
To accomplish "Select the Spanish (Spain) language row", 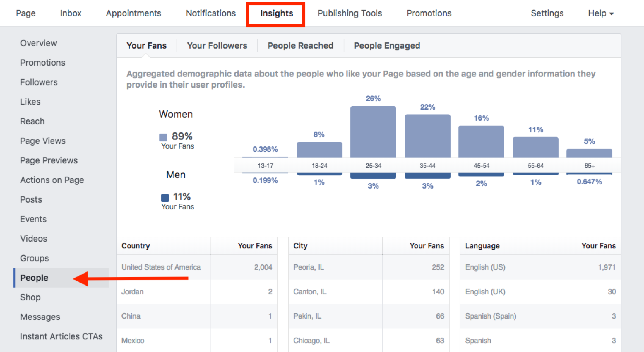I will point(540,316).
